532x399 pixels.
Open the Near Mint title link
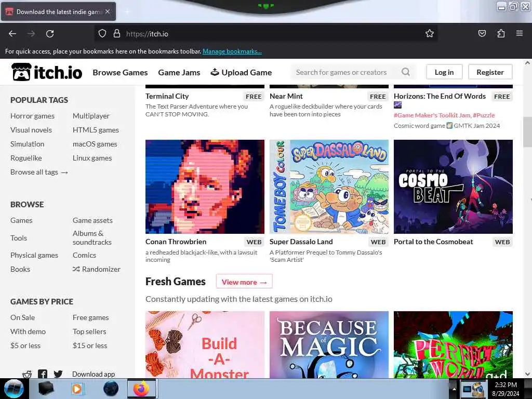click(286, 96)
